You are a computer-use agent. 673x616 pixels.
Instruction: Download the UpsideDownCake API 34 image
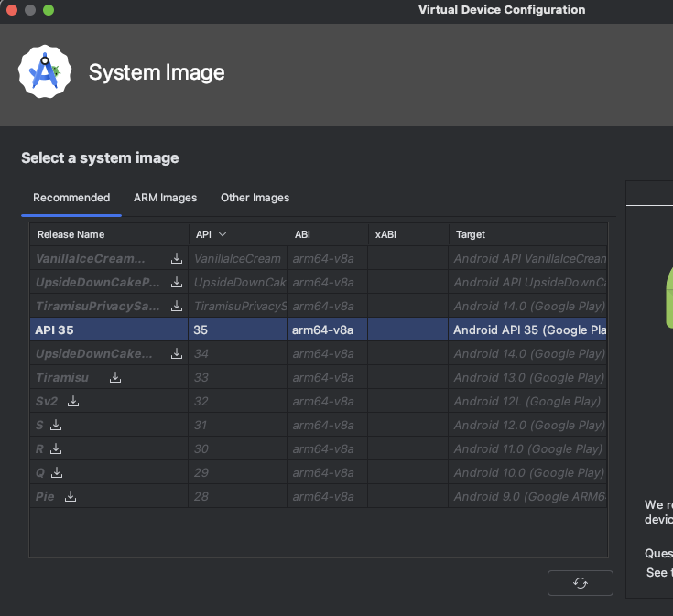point(177,353)
